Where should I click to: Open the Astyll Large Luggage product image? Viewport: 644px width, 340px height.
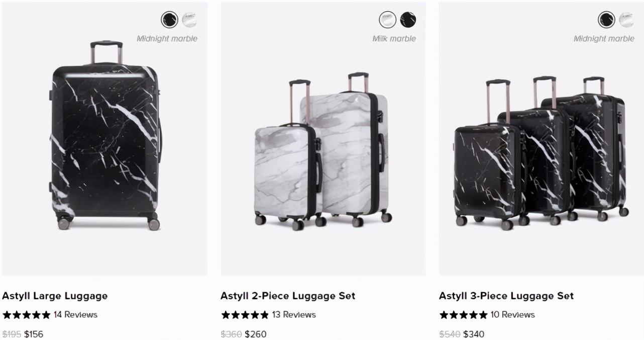(x=104, y=138)
